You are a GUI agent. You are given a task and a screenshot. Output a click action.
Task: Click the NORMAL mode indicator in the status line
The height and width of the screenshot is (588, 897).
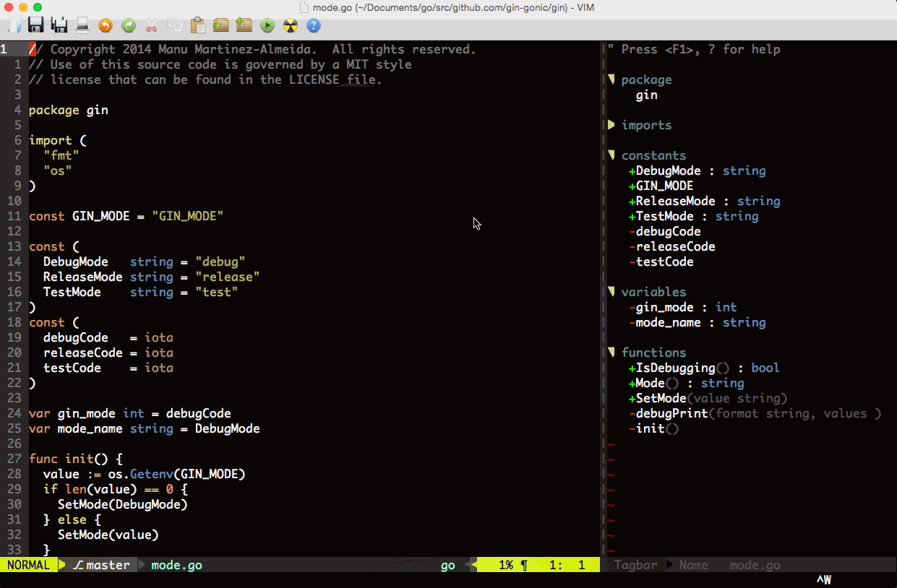pos(28,565)
